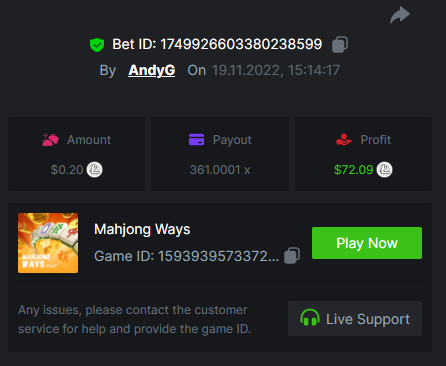This screenshot has width=446, height=366.
Task: Click the coin icon beside $72.09 profit
Action: [384, 170]
